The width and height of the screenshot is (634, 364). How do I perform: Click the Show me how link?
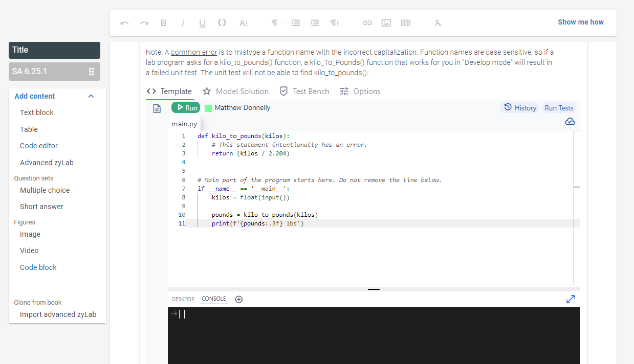coord(580,22)
